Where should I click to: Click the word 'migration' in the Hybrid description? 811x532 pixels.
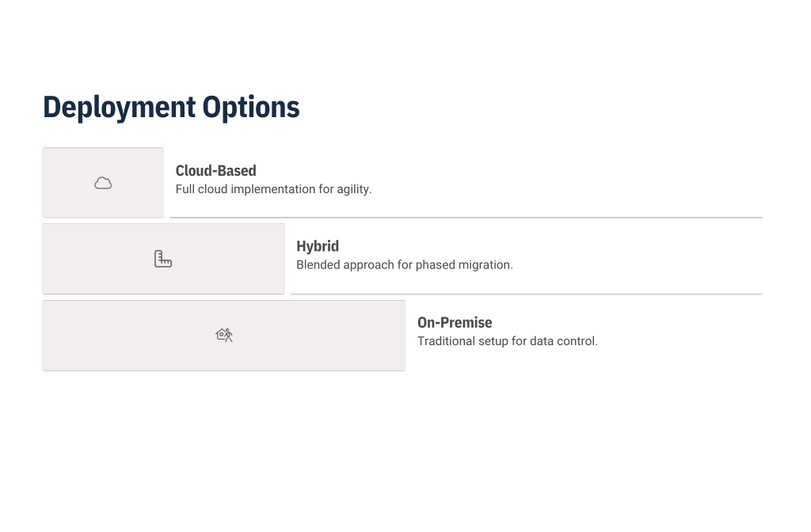click(487, 264)
